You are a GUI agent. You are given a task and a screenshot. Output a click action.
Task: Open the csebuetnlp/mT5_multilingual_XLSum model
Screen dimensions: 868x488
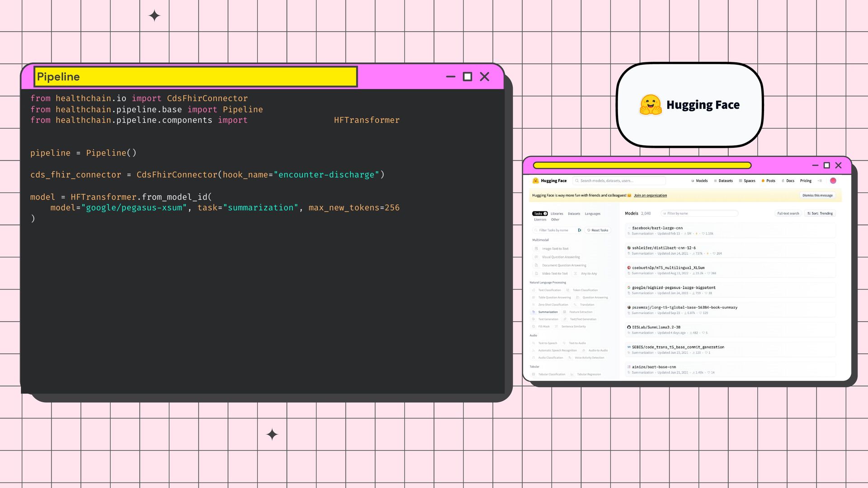coord(730,270)
